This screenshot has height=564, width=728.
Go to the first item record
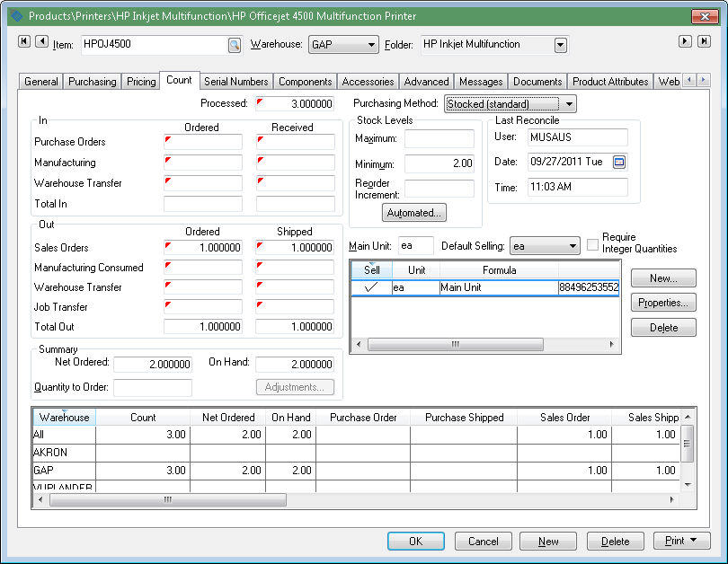coord(24,41)
